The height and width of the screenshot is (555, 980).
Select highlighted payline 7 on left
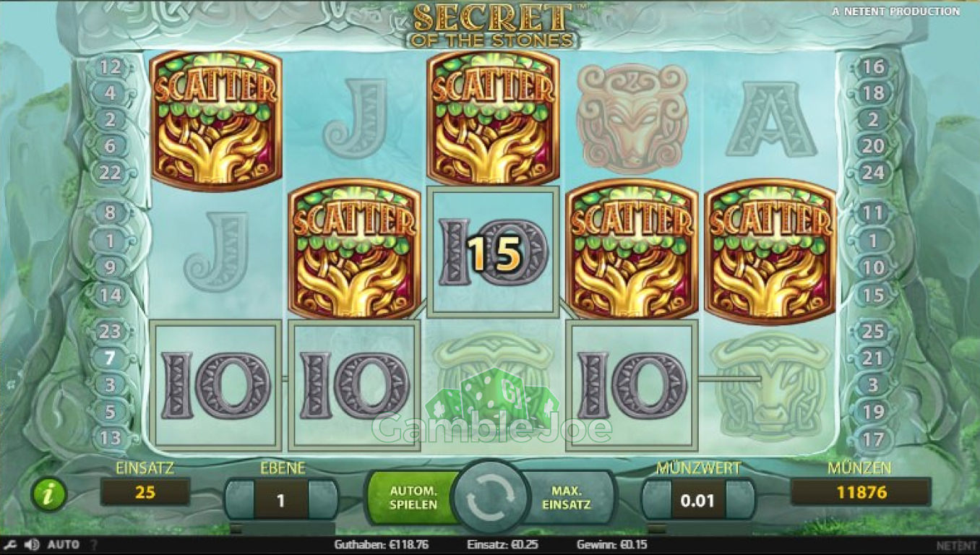[x=110, y=358]
